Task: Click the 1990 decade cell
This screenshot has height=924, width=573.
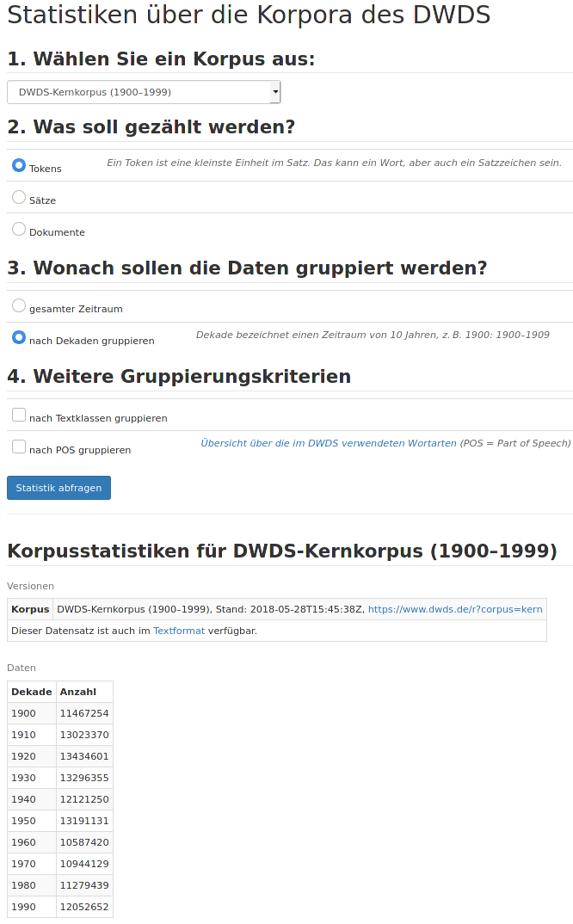Action: 32,907
